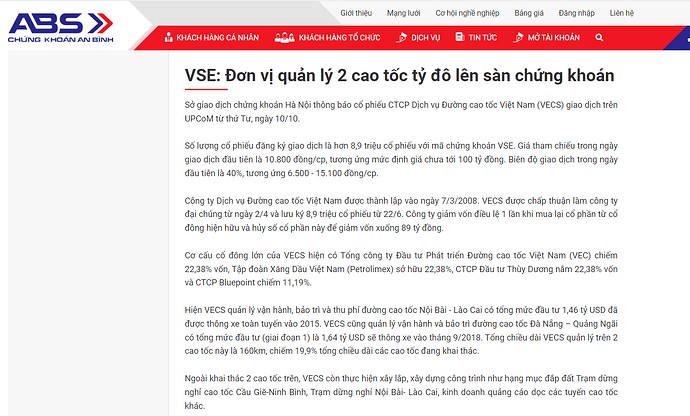The image size is (690, 416).
Task: Click the paragraph beginning 'Cơ cấu cổ đông lớn'
Action: 401,269
